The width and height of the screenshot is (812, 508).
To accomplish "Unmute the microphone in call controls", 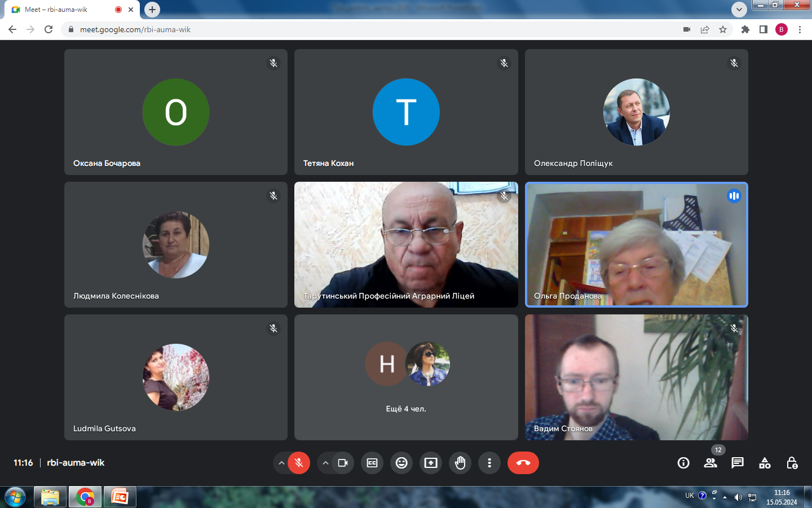I will coord(299,463).
